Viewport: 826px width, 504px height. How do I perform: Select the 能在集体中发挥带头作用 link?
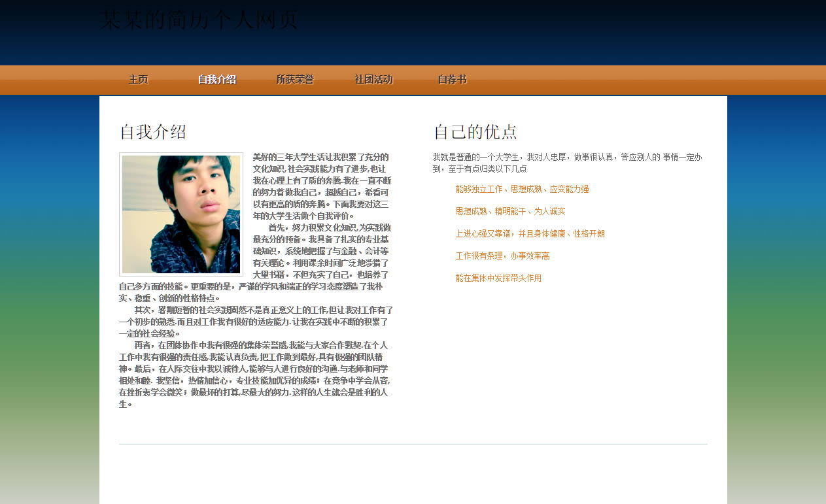click(x=498, y=278)
